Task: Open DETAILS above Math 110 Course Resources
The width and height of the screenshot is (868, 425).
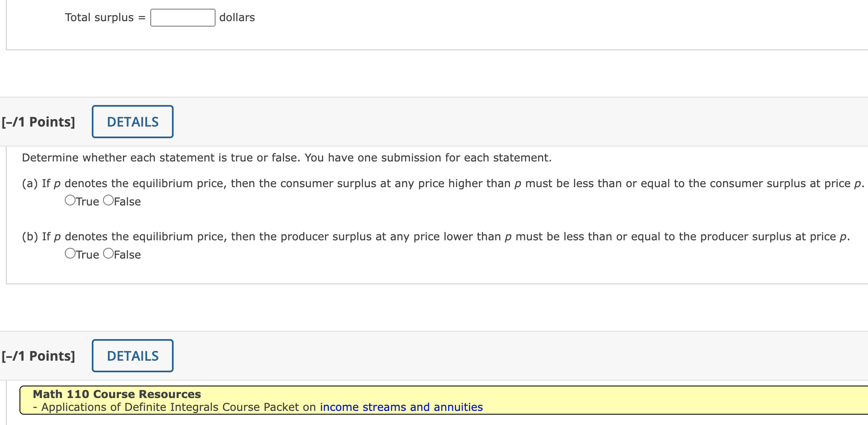Action: [x=132, y=356]
